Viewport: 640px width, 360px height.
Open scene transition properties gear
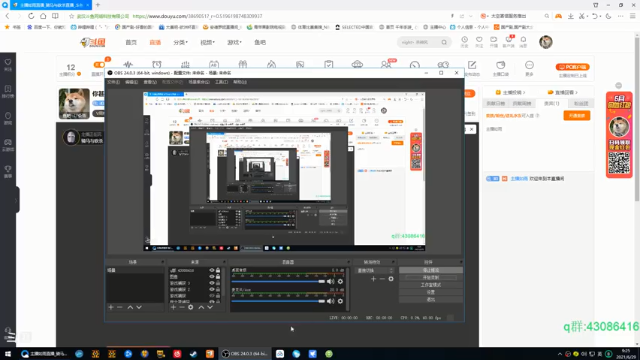tap(391, 279)
